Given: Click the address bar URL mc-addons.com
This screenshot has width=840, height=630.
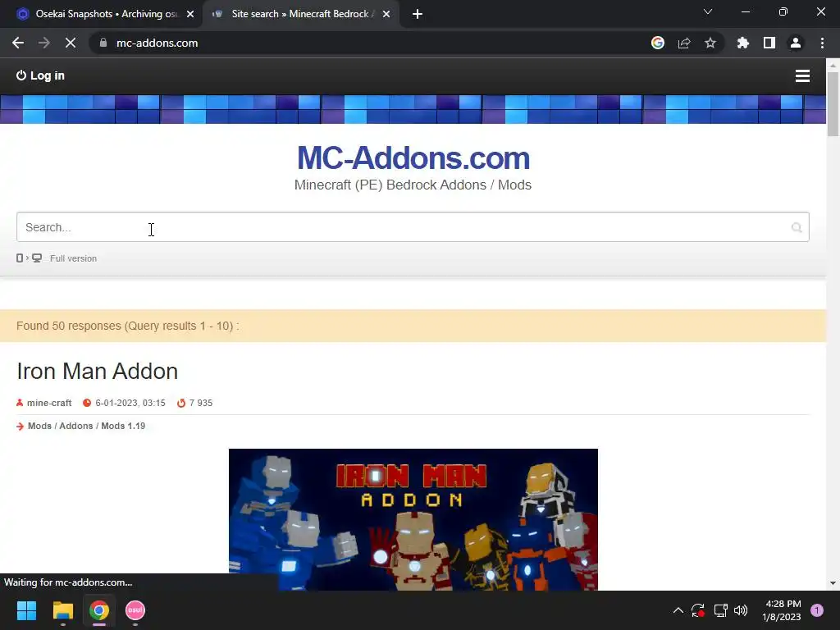Looking at the screenshot, I should click(x=157, y=43).
